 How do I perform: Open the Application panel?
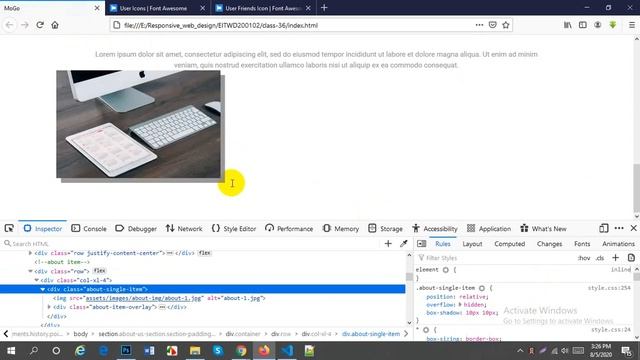click(489, 229)
